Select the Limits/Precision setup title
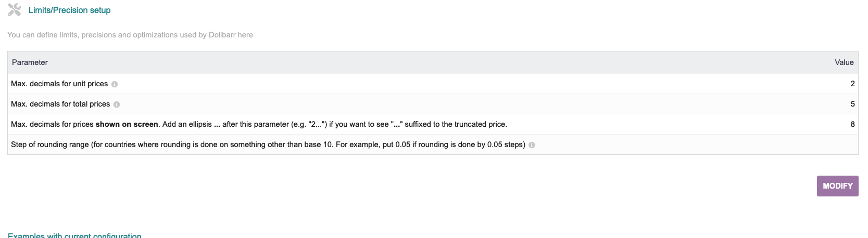The height and width of the screenshot is (238, 868). pos(69,10)
